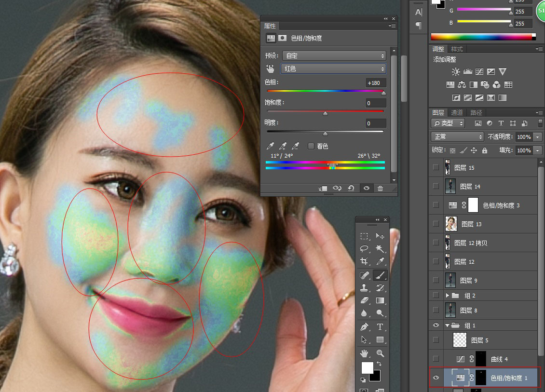545x392 pixels.
Task: Choose the Clone Stamp tool
Action: point(364,288)
